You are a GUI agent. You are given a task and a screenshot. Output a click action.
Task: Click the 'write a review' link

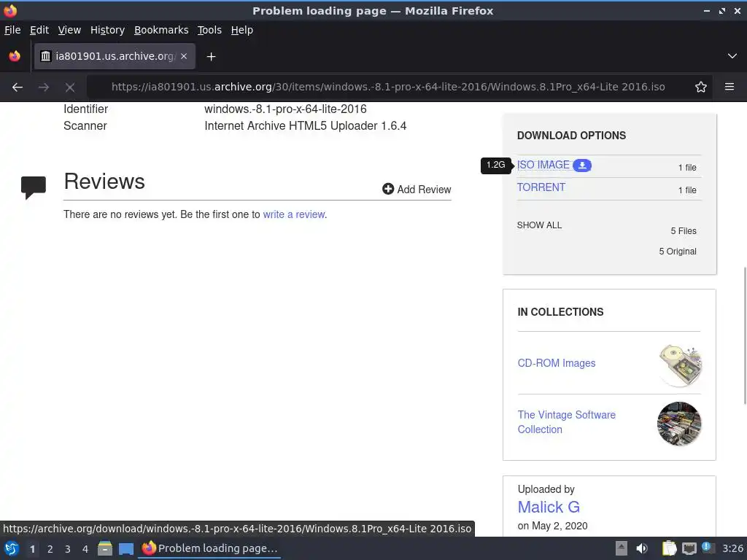click(294, 214)
